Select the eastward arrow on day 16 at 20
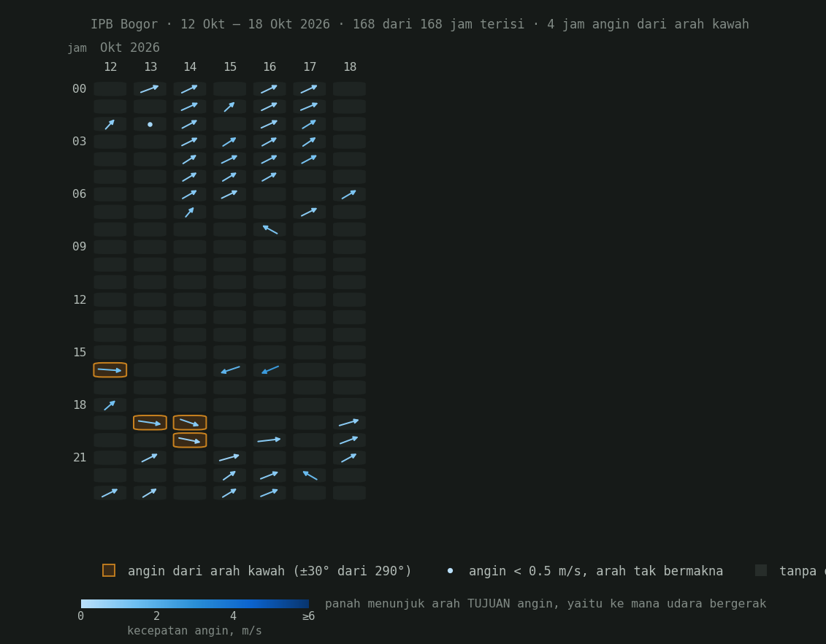826x644 pixels. [269, 440]
